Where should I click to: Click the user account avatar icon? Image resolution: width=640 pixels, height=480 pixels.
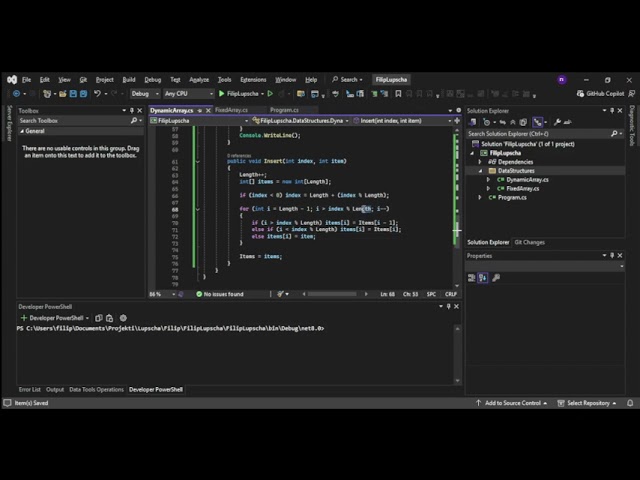(x=562, y=80)
